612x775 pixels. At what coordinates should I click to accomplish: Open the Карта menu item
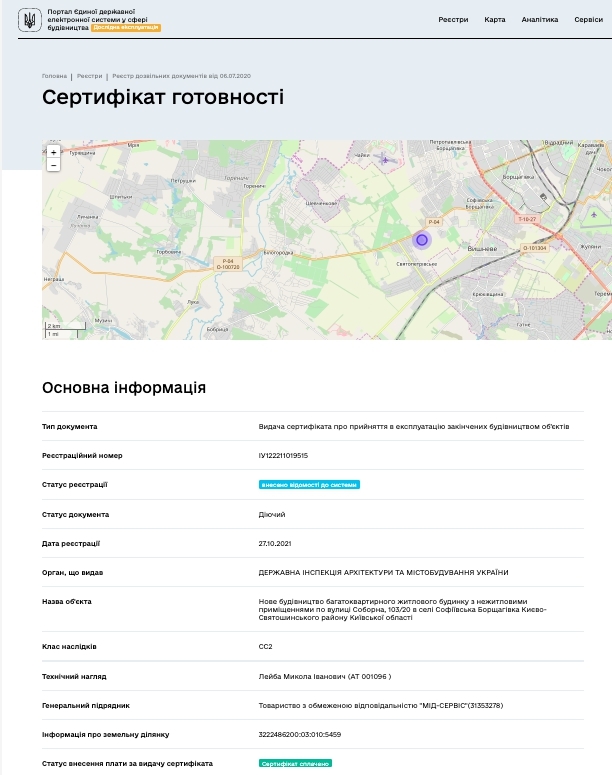494,20
